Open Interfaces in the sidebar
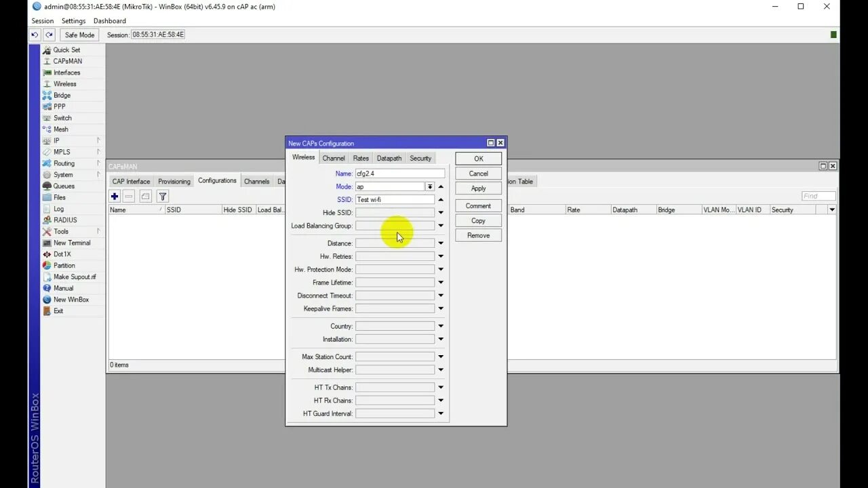Viewport: 868px width, 488px height. pyautogui.click(x=66, y=73)
